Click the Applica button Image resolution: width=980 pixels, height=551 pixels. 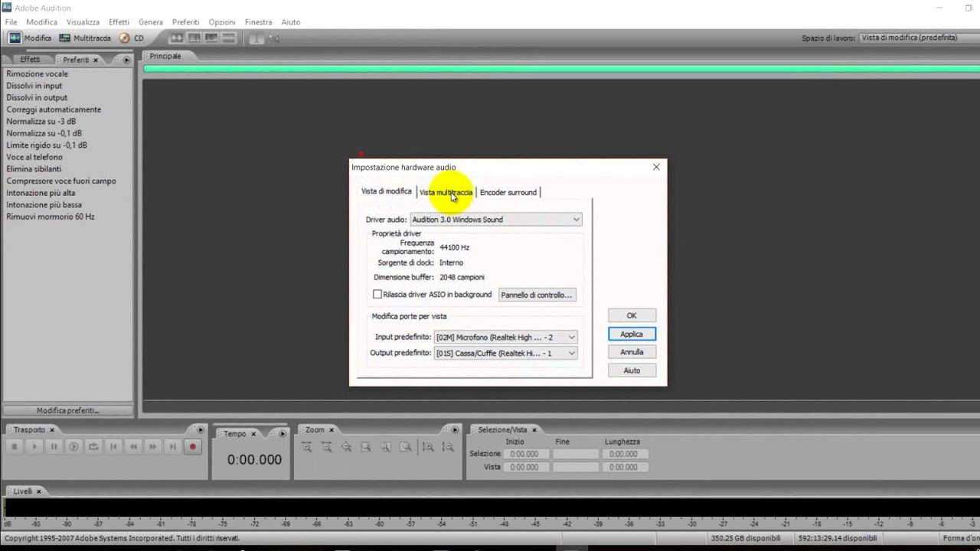click(632, 334)
